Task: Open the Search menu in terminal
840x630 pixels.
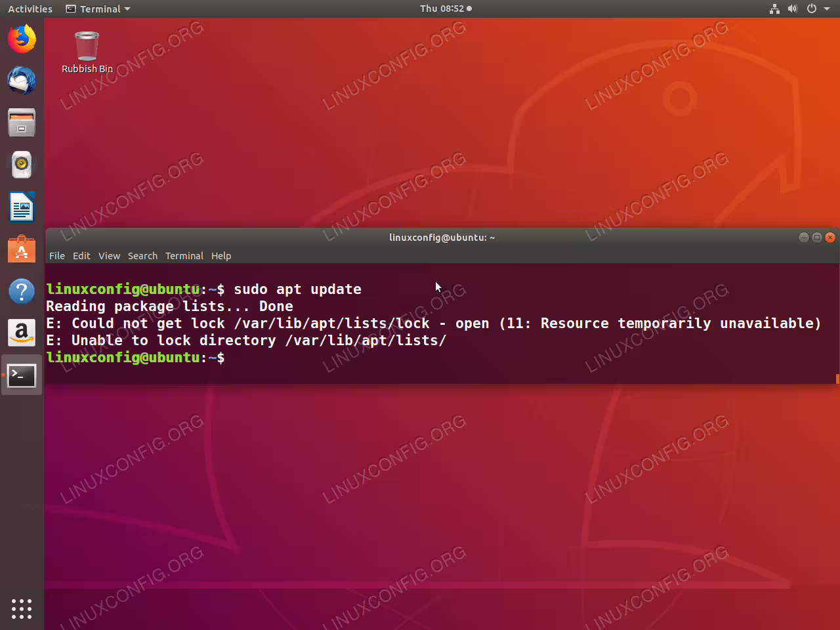Action: pyautogui.click(x=142, y=256)
